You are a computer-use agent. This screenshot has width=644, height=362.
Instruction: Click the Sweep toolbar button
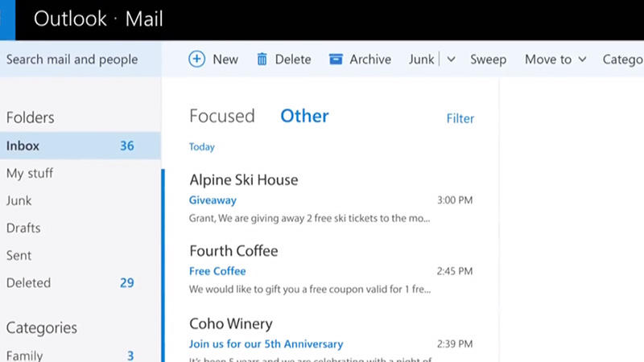coord(488,60)
